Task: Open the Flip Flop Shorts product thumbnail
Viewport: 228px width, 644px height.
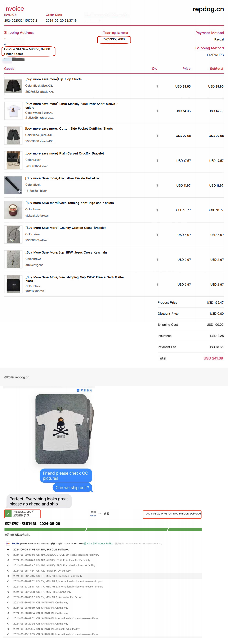Action: tap(13, 86)
